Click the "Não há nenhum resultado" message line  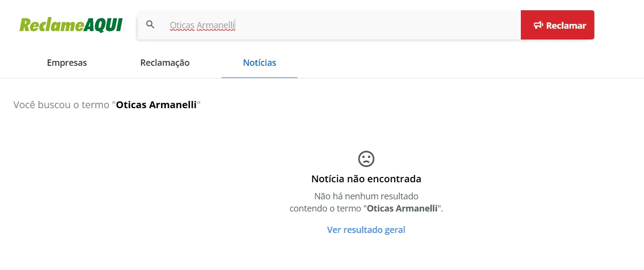366,196
